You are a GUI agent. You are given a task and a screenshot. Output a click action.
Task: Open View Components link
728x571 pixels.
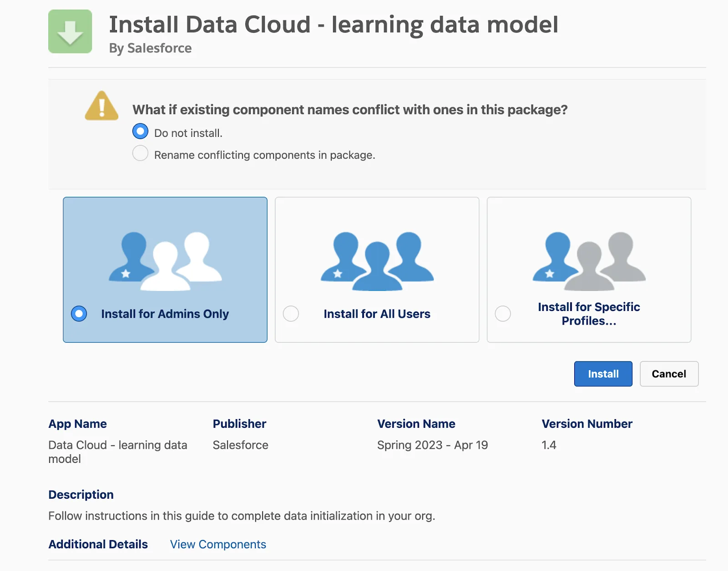[218, 544]
